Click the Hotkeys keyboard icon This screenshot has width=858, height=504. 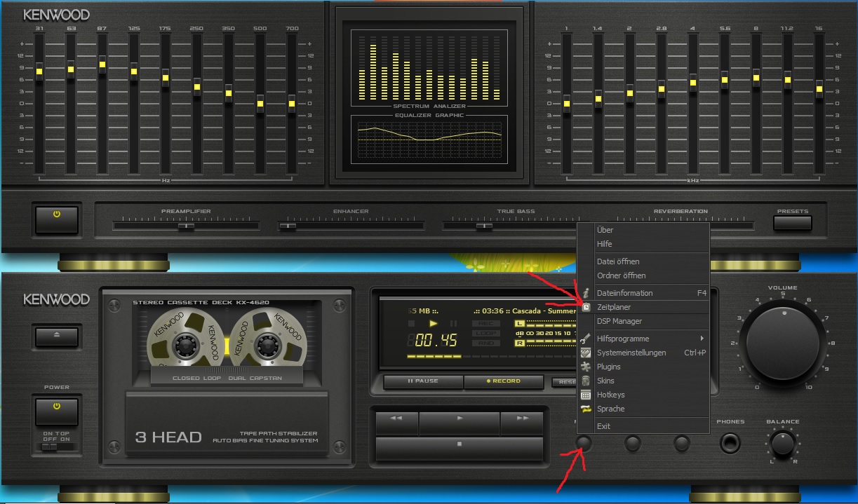click(586, 395)
